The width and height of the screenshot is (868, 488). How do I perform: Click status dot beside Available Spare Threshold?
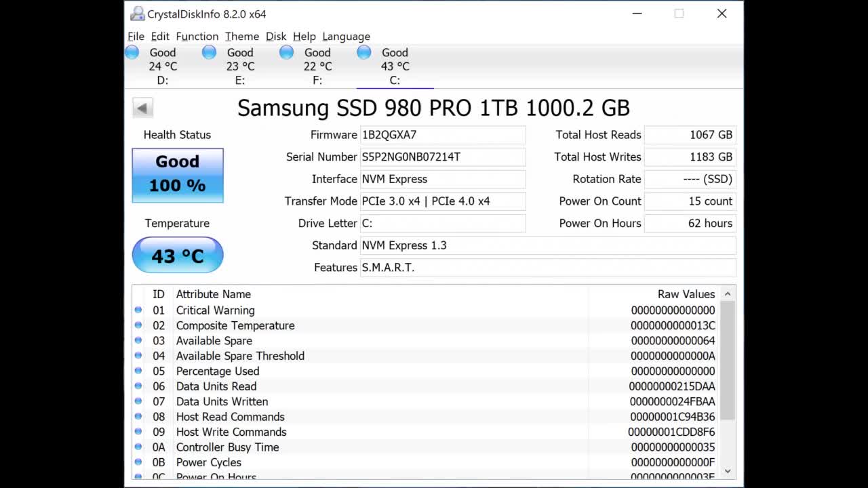tap(138, 355)
